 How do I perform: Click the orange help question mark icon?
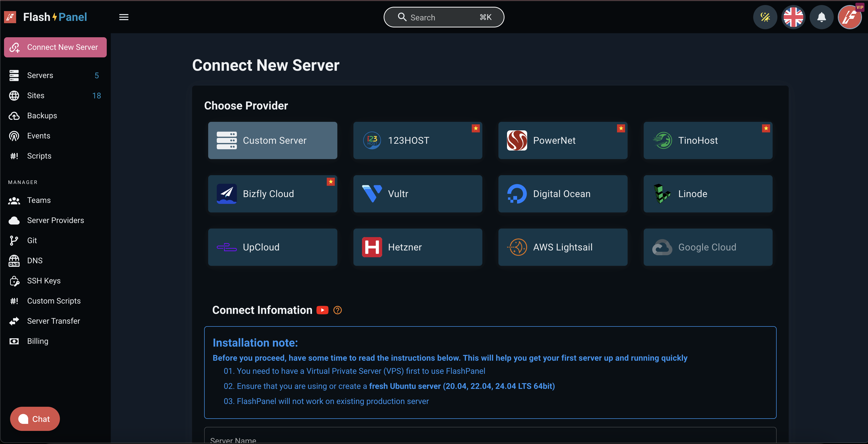(x=337, y=310)
